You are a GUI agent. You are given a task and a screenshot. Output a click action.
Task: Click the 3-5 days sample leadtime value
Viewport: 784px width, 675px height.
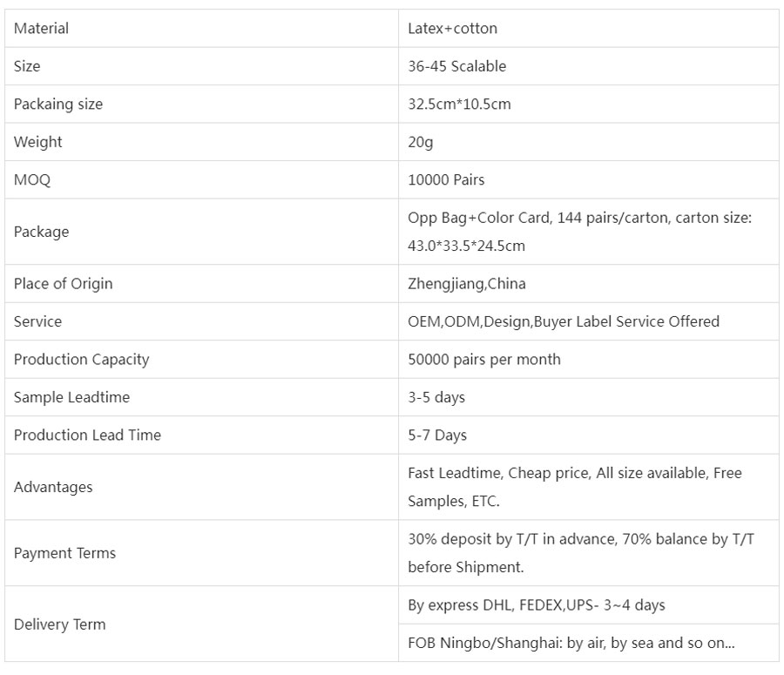pyautogui.click(x=436, y=397)
